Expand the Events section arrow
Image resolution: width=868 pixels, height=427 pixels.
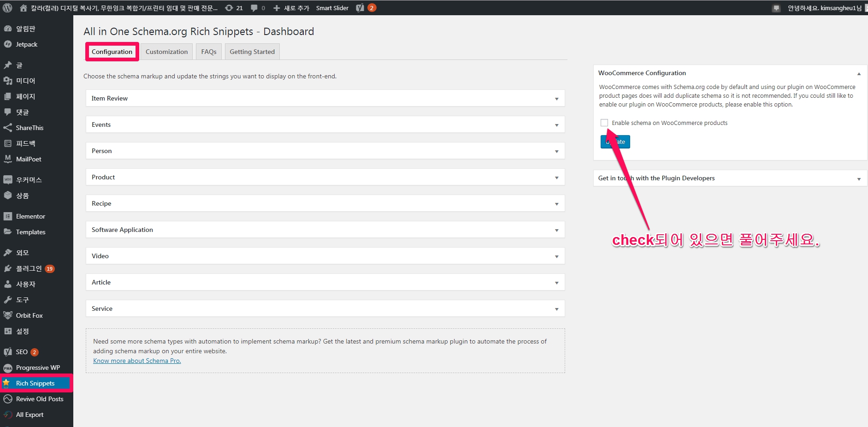point(556,125)
